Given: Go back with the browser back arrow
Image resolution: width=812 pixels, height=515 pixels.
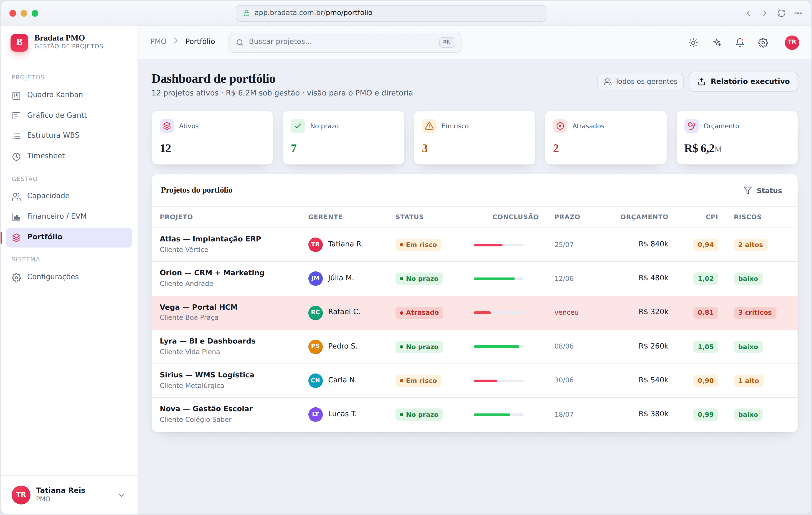Looking at the screenshot, I should (x=748, y=14).
